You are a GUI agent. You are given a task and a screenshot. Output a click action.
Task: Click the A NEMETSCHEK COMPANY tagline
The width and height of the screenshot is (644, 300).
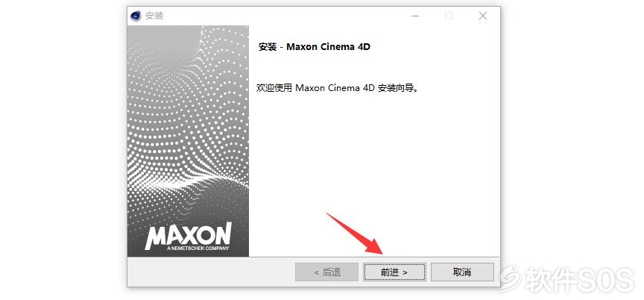click(198, 249)
